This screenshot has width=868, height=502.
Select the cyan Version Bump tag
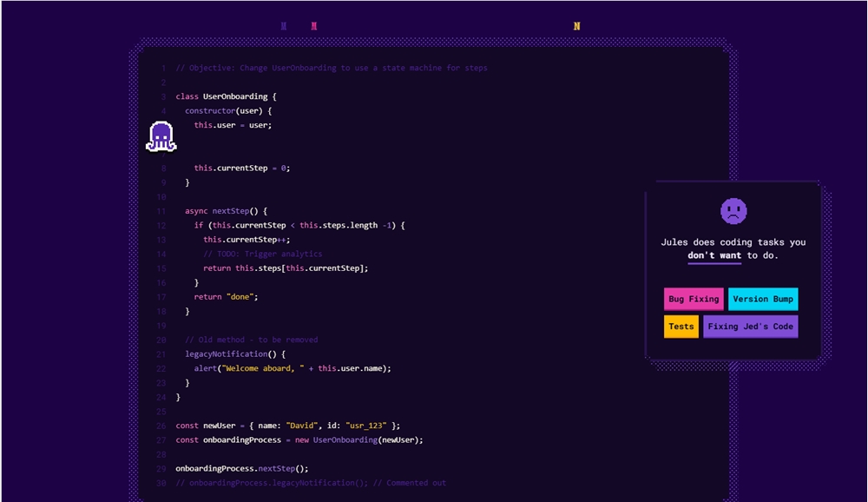tap(763, 299)
